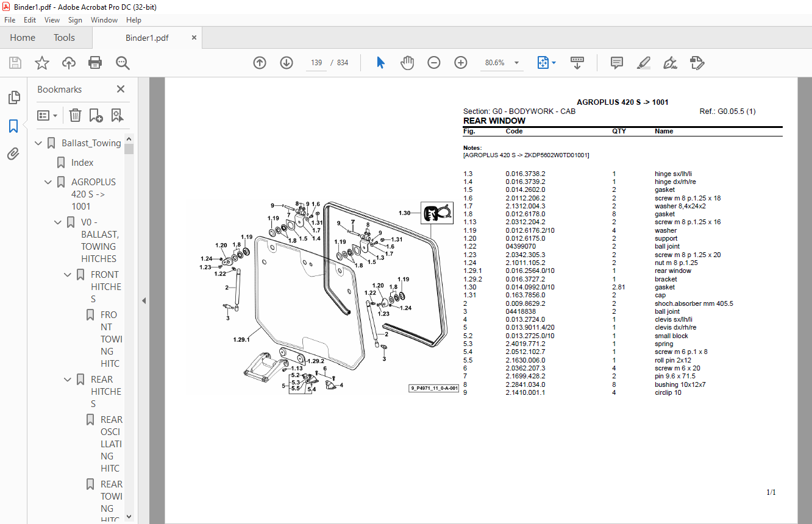The image size is (812, 524).
Task: Select REAR OSCILLATING HITCH bookmark
Action: pos(112,444)
